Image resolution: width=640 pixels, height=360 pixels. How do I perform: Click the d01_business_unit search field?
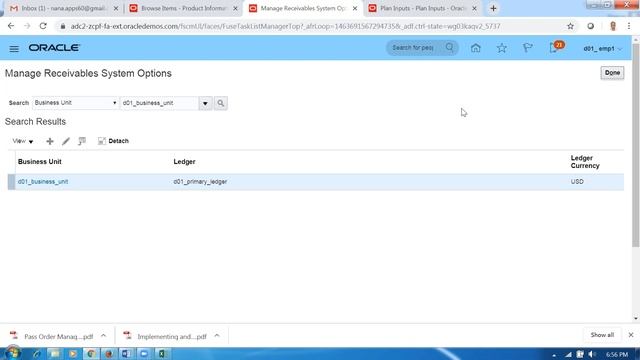click(159, 103)
